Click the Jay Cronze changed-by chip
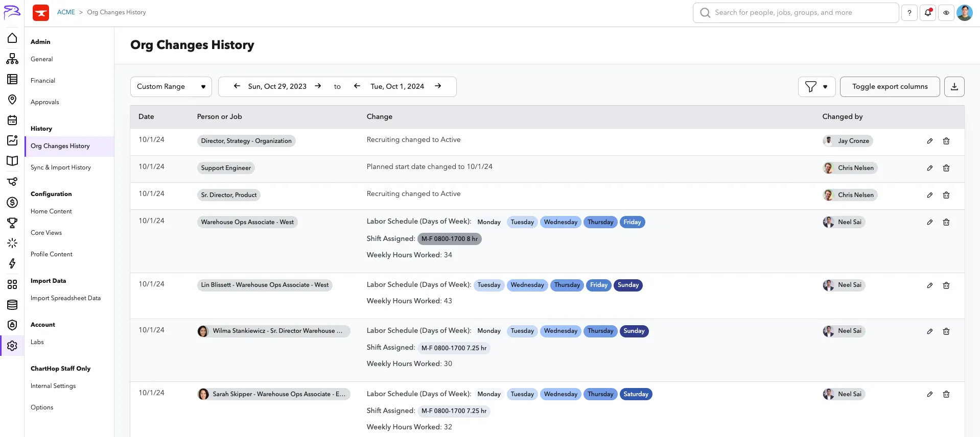 848,141
